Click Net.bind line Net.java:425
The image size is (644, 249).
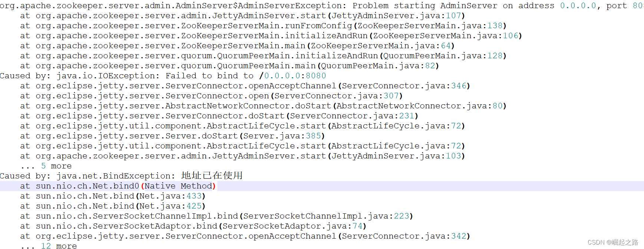coord(113,206)
